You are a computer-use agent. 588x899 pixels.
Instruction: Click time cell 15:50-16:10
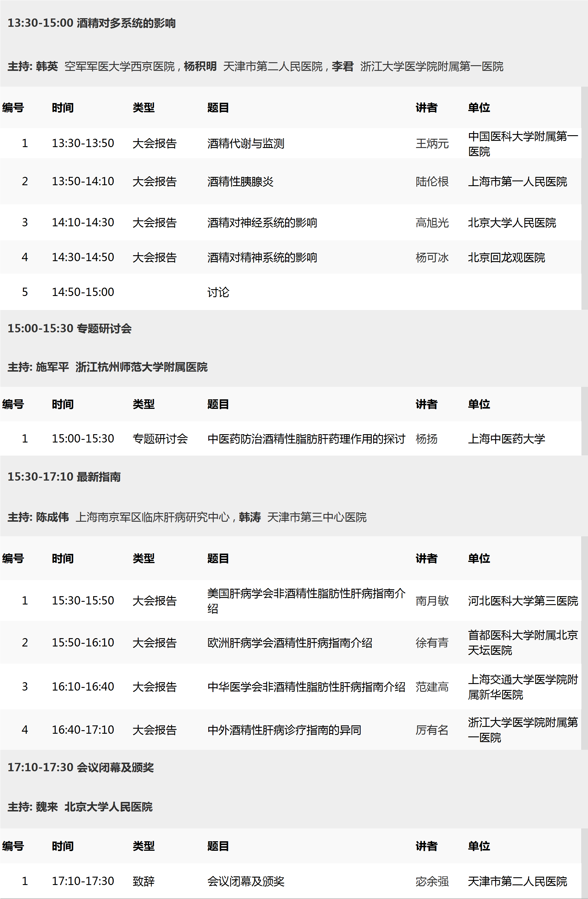[x=83, y=643]
